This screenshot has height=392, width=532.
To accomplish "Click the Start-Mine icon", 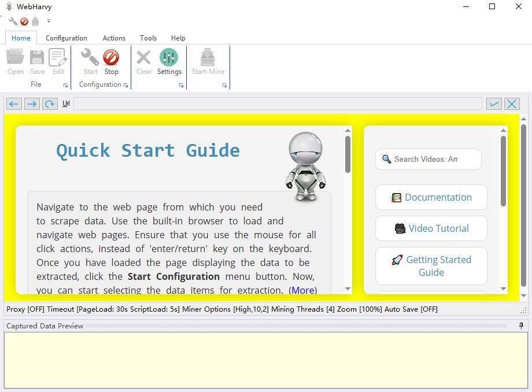I will [208, 57].
